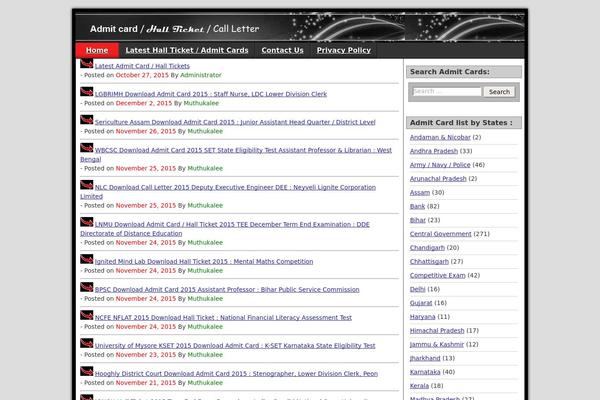Click icon beside LNMU Hall Ticket post
Viewport: 600px width, 400px height.
tap(86, 222)
